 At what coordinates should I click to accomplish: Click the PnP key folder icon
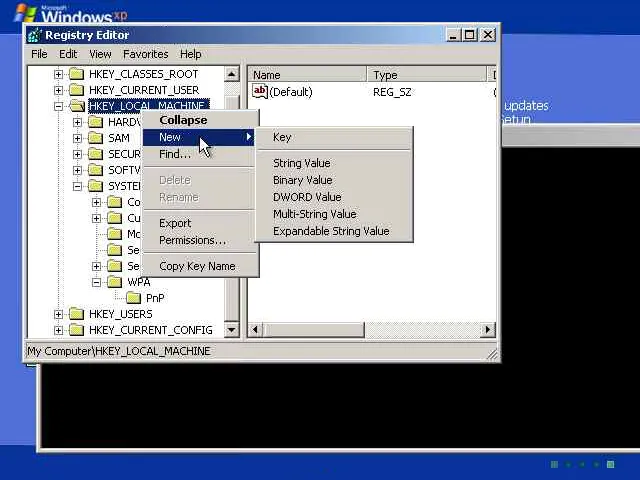tap(133, 298)
